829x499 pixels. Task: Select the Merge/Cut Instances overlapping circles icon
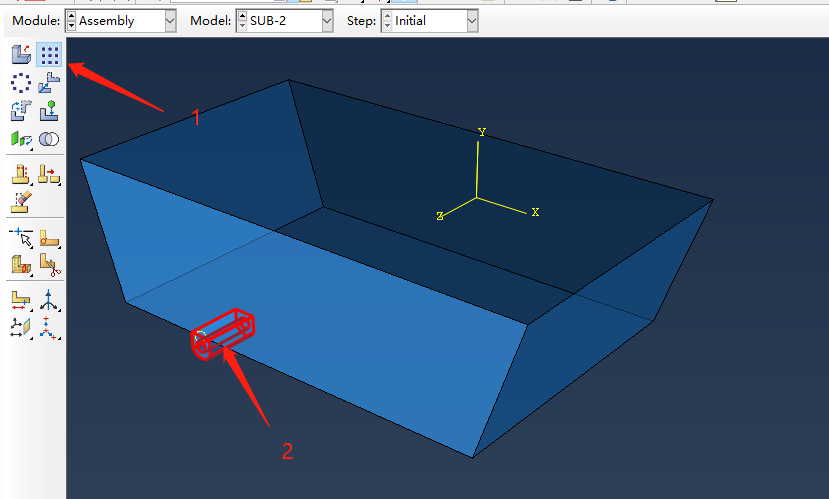point(49,138)
